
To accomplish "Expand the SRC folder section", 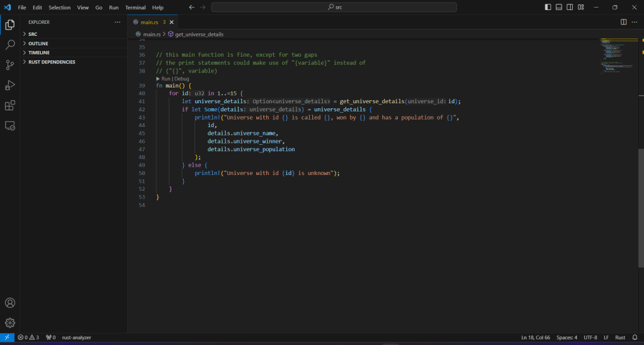I will click(x=33, y=34).
